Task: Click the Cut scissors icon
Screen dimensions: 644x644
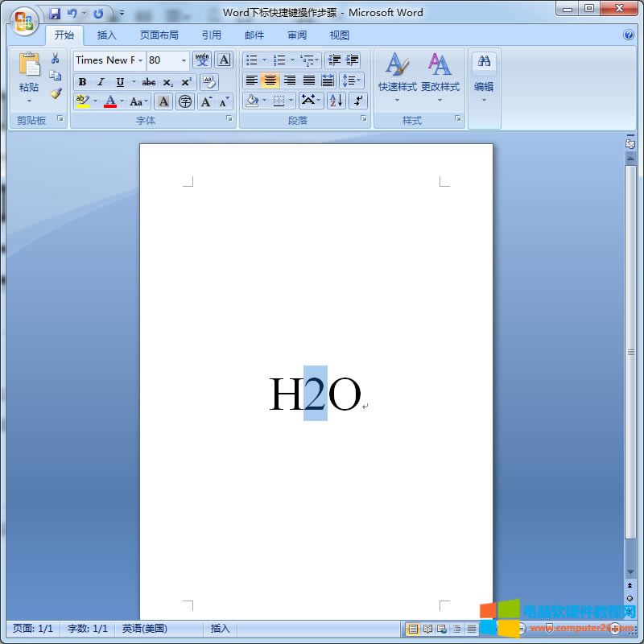Action: 56,59
